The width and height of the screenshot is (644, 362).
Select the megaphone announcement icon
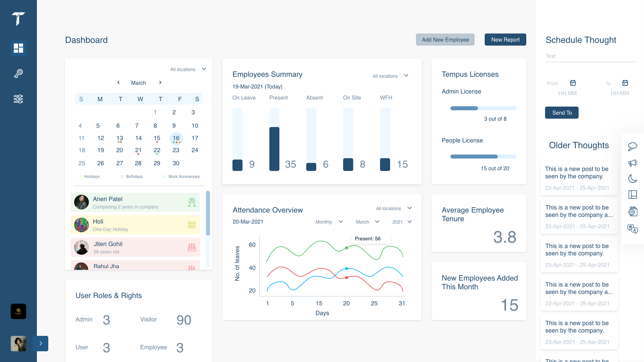(633, 163)
